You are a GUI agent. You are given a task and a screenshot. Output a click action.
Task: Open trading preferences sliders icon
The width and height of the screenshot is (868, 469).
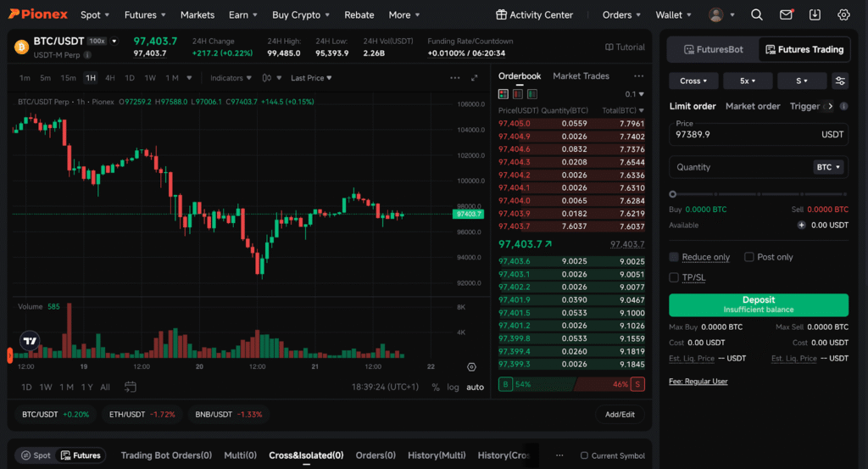(x=840, y=81)
